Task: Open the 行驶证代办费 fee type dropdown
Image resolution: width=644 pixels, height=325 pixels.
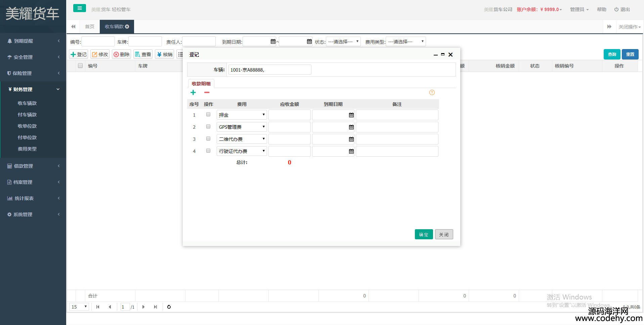Action: 242,151
